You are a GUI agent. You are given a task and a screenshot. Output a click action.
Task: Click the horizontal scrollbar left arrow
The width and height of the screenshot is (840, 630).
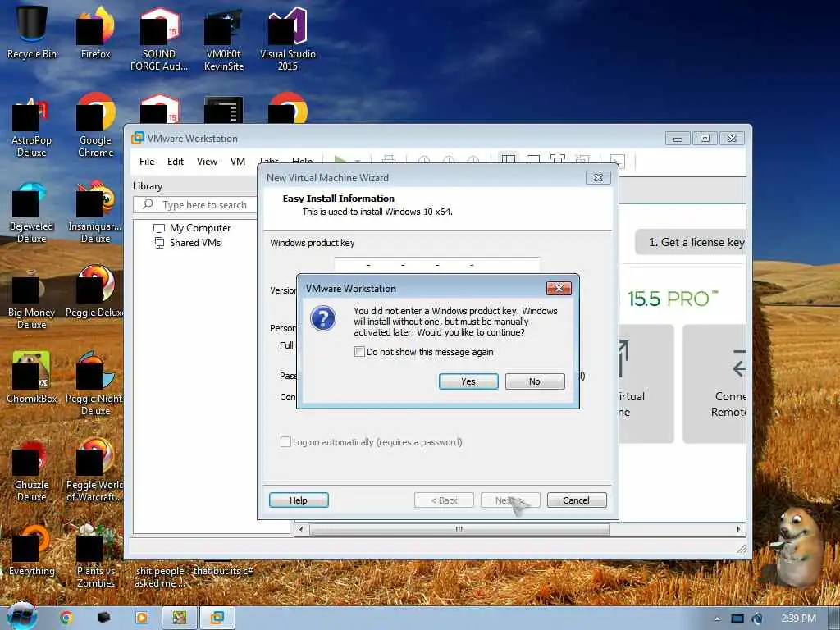301,529
